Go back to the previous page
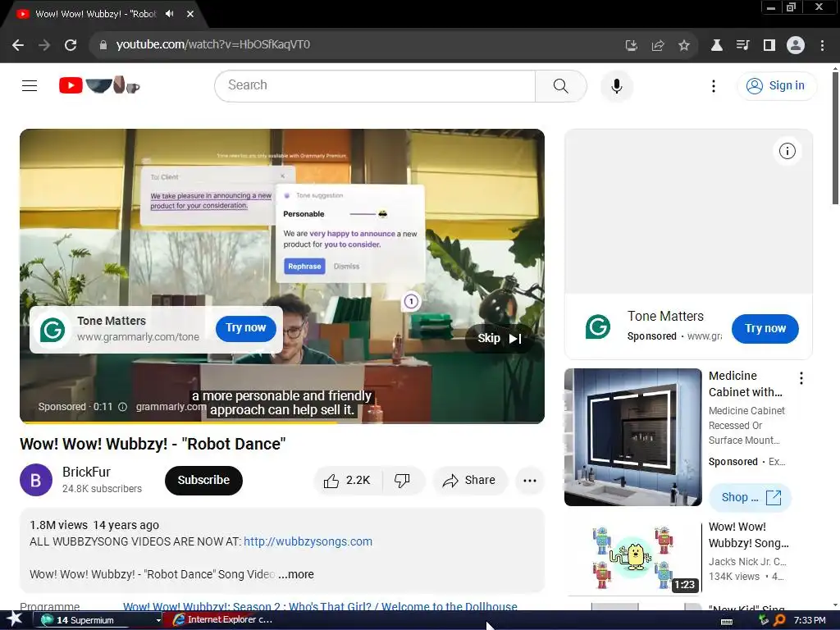The height and width of the screenshot is (630, 840). coord(18,45)
